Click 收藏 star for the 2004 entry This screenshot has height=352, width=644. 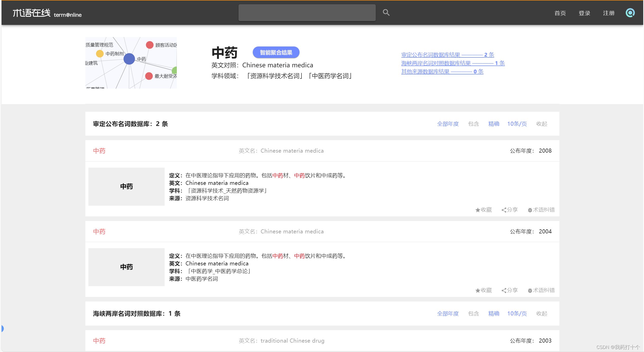tap(478, 291)
